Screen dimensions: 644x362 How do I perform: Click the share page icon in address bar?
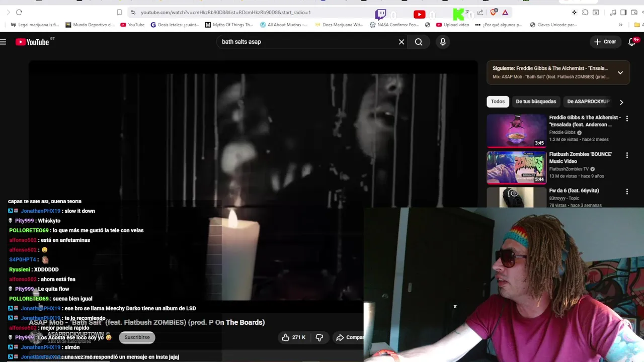(x=480, y=12)
